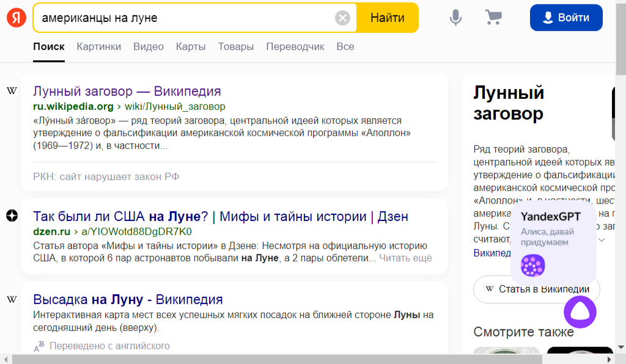The height and width of the screenshot is (364, 626).
Task: Click the Смотрите также heading
Action: click(523, 332)
